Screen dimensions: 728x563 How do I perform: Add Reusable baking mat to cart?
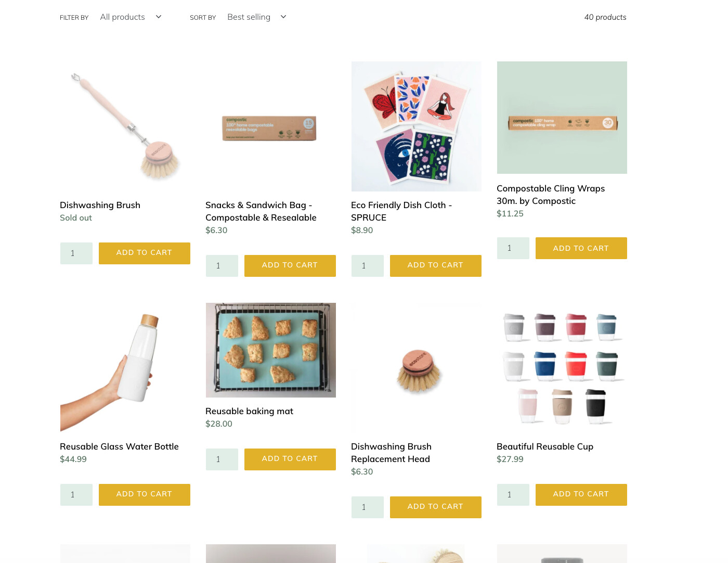click(x=290, y=459)
